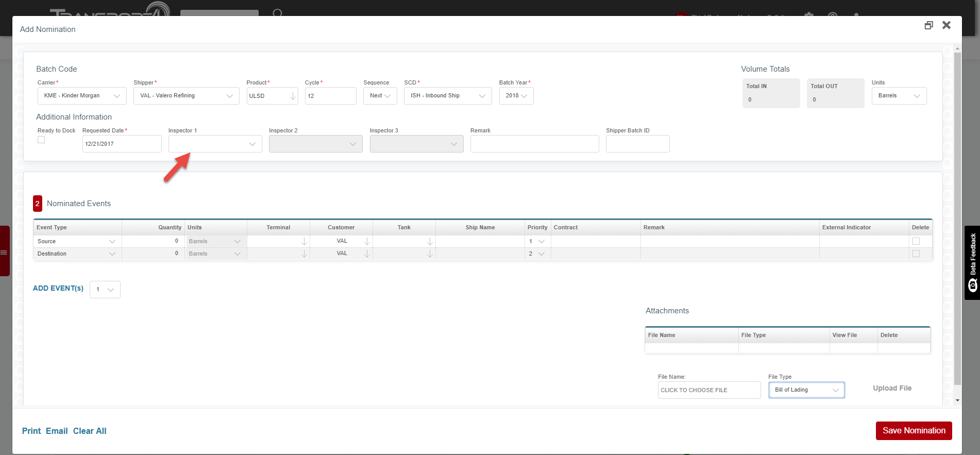This screenshot has height=455, width=980.
Task: Check Delete box for Destination event row
Action: tap(916, 254)
